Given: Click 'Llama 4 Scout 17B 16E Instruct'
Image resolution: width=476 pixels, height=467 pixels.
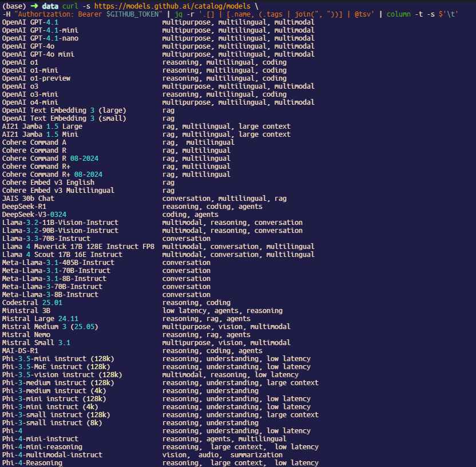Looking at the screenshot, I should (x=62, y=255).
